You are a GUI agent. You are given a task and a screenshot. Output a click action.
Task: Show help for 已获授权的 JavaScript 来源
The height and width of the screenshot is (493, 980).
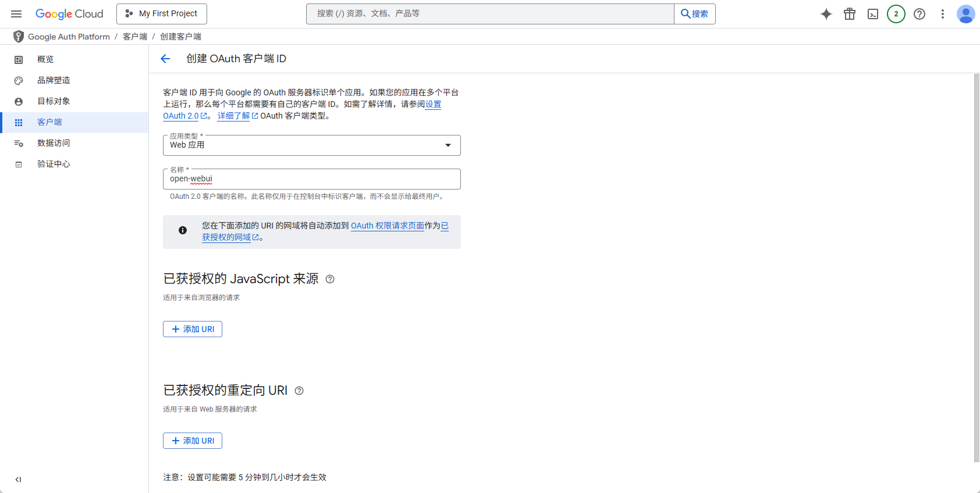tap(330, 279)
